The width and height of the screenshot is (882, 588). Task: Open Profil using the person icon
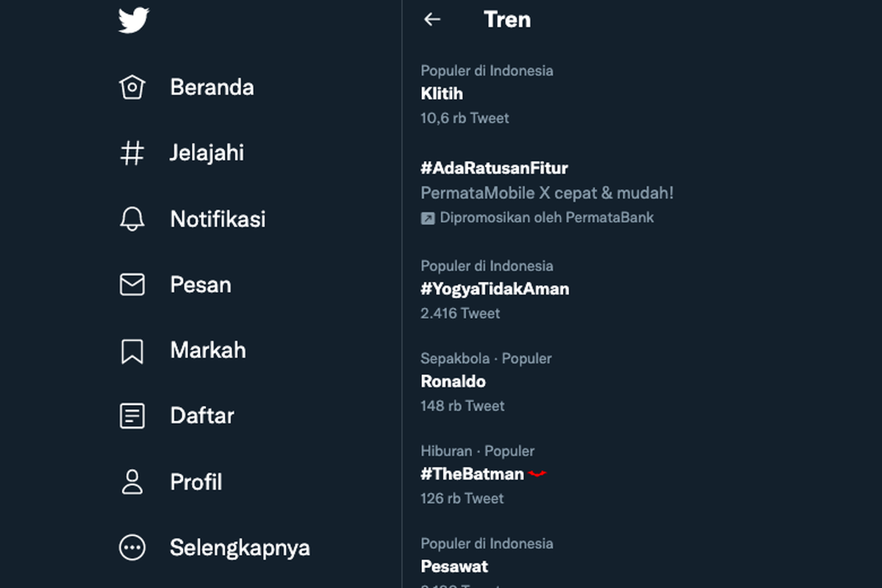coord(132,481)
